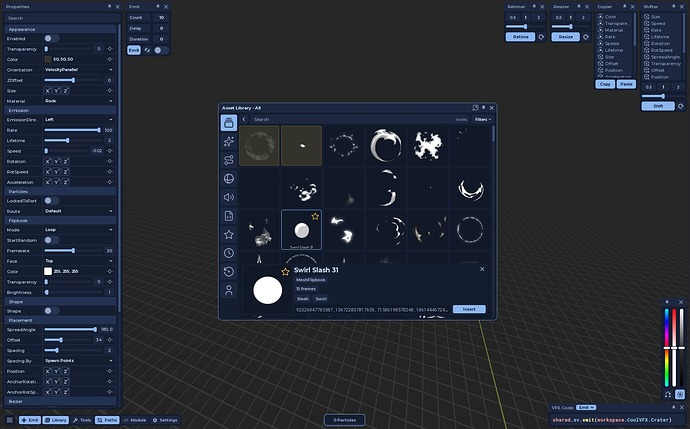Toggle the switch in the Emit panel
Viewport: 690px width, 429px height.
[x=161, y=50]
